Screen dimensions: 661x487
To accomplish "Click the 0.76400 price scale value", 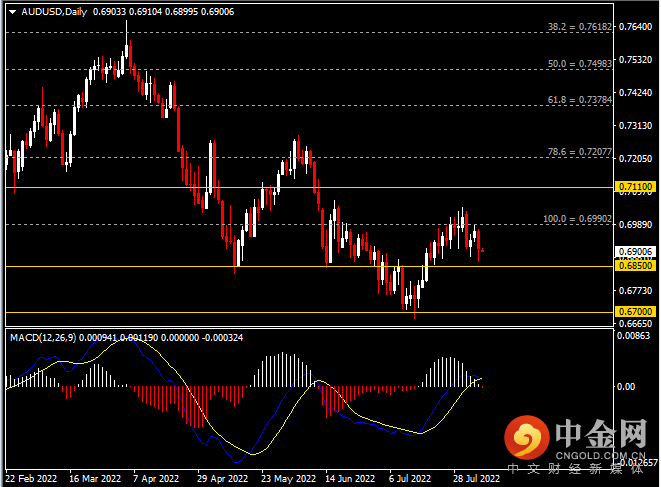I will pos(635,27).
